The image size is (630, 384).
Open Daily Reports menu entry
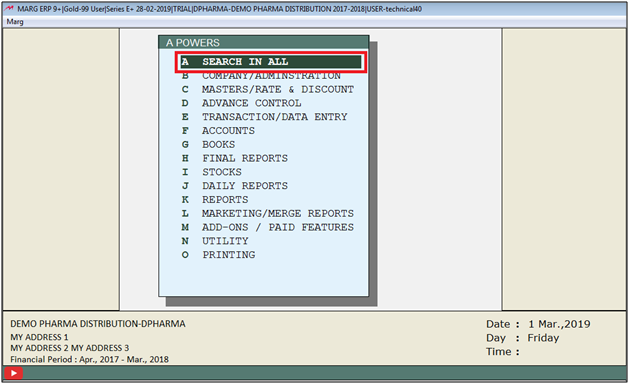[235, 186]
